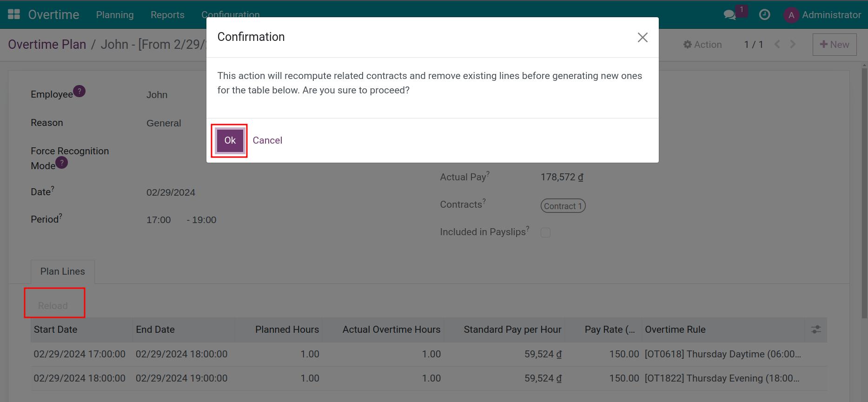
Task: Click the Thursday Evening OT1822 rule cell
Action: coord(722,378)
